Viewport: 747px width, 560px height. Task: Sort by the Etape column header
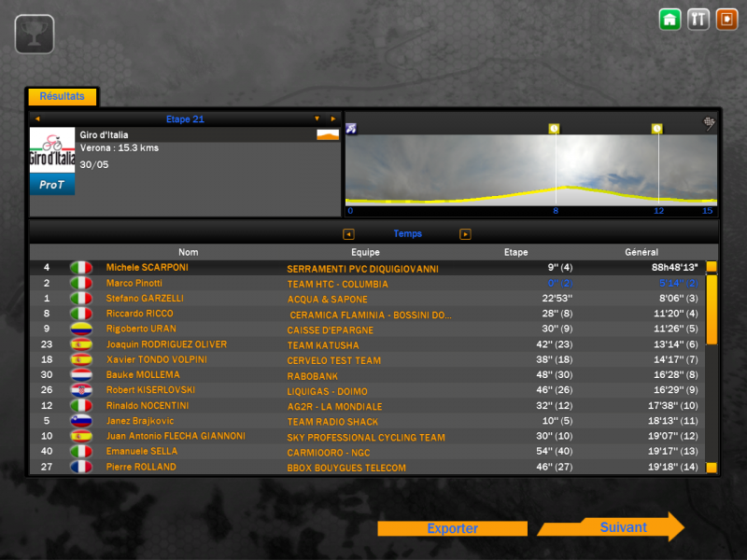(516, 252)
